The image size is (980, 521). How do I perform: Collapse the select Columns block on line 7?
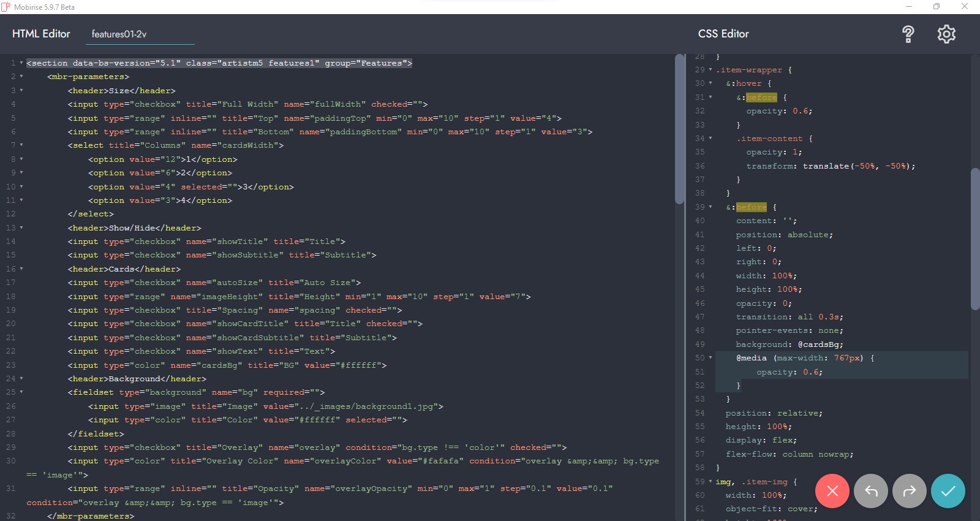click(x=21, y=145)
